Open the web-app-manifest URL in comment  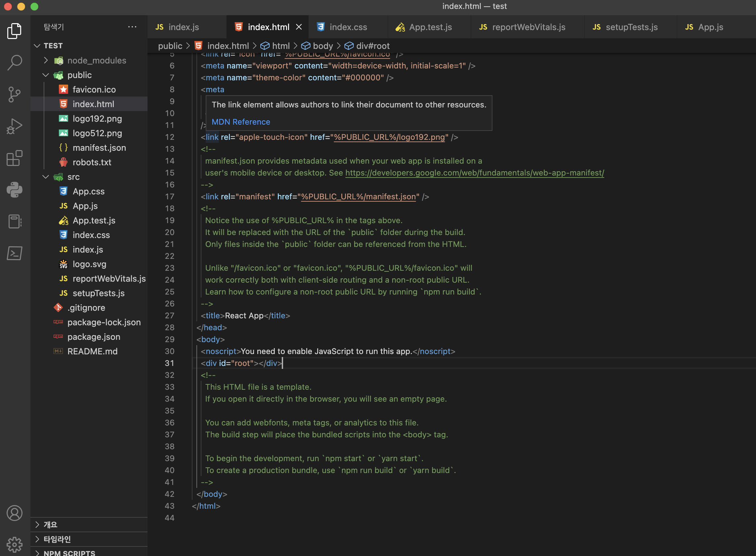(x=475, y=173)
